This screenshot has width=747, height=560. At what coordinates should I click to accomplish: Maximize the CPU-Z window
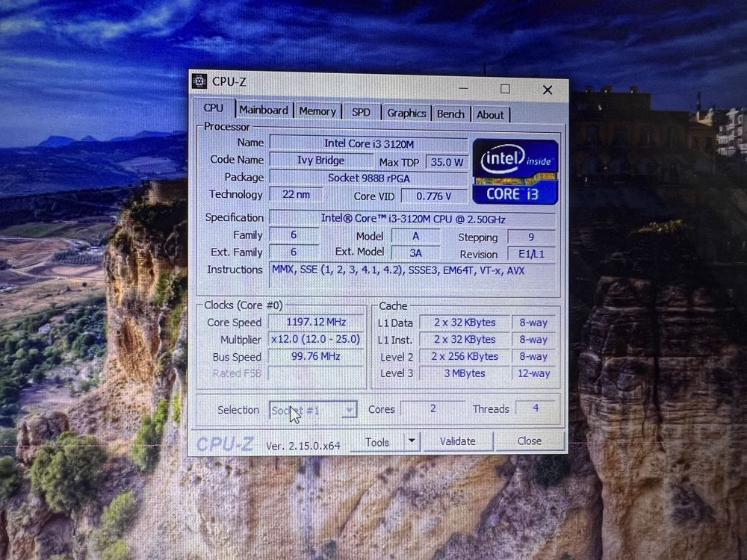pos(505,89)
